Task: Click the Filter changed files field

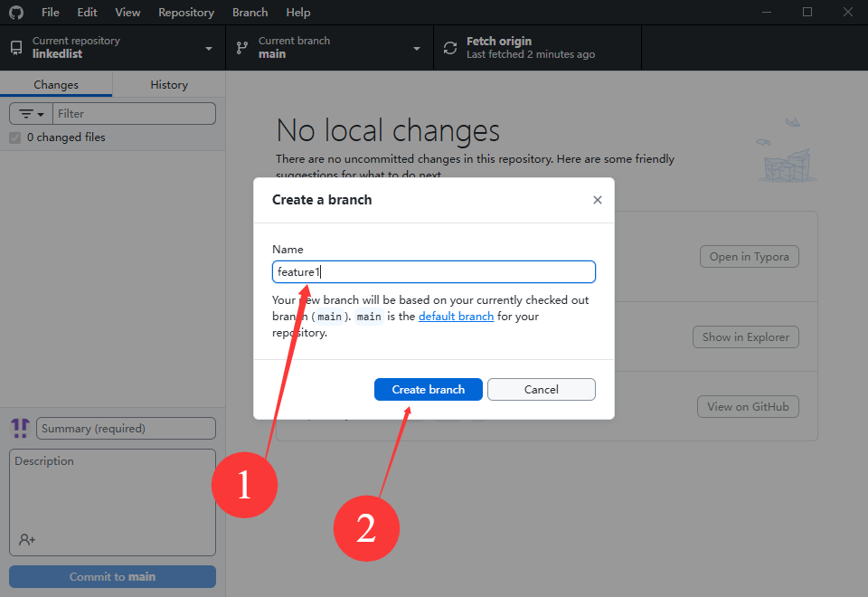Action: click(x=134, y=114)
